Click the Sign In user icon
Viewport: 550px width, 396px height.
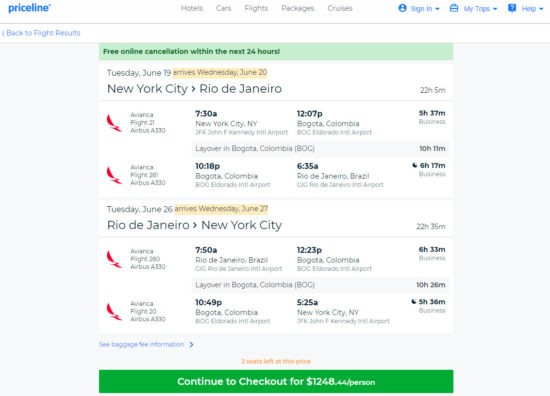402,8
